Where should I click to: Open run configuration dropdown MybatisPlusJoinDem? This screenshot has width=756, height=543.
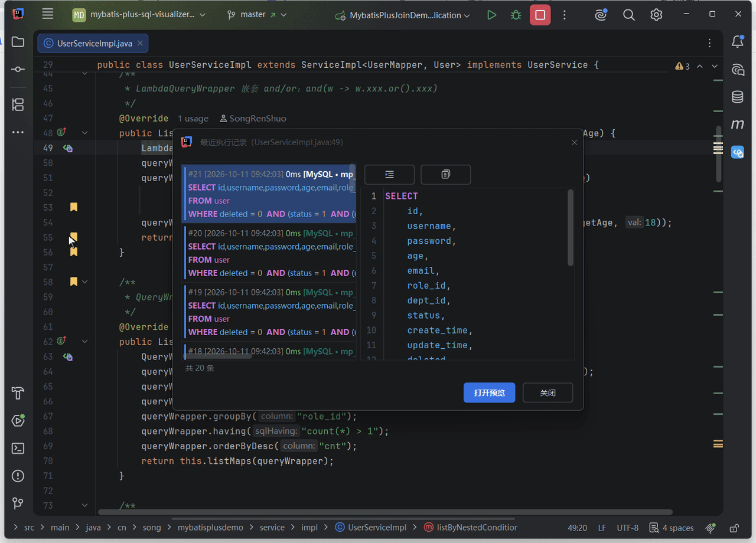click(x=403, y=15)
